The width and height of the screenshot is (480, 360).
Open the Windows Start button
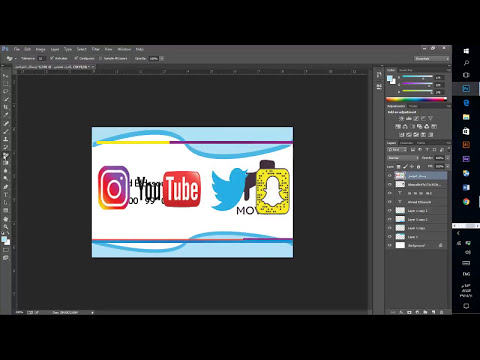(x=466, y=51)
